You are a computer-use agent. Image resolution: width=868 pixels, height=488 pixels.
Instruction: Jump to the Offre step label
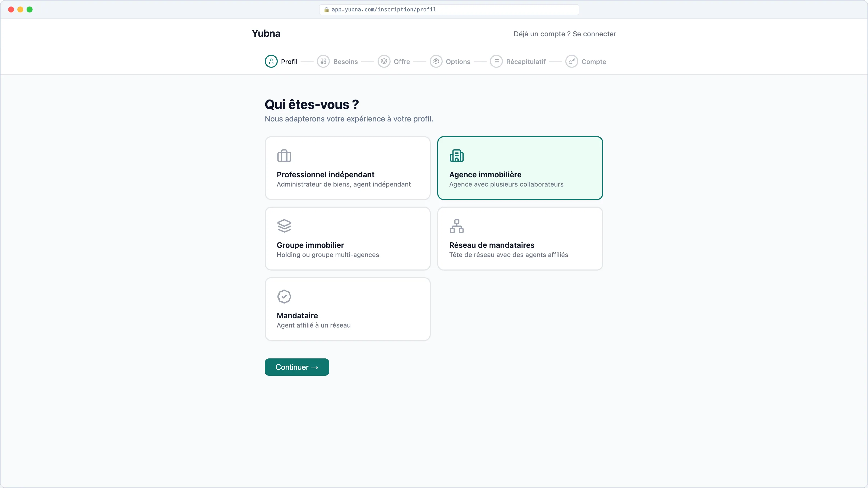(402, 62)
